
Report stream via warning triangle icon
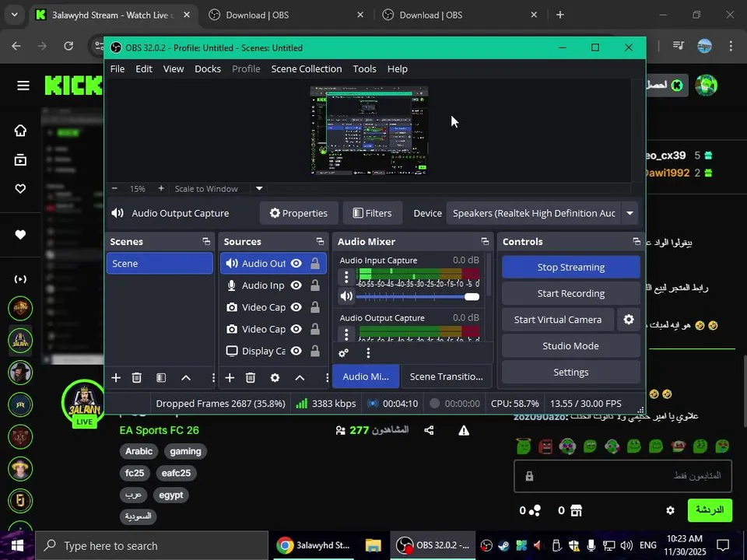[x=464, y=430]
